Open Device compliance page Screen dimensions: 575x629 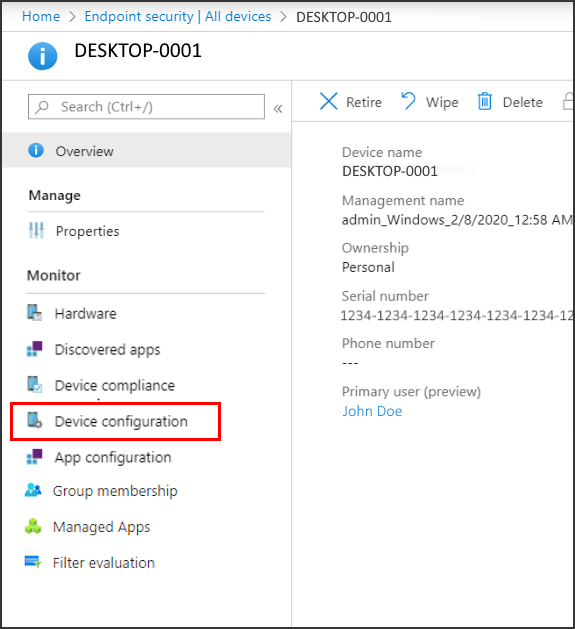click(x=115, y=386)
